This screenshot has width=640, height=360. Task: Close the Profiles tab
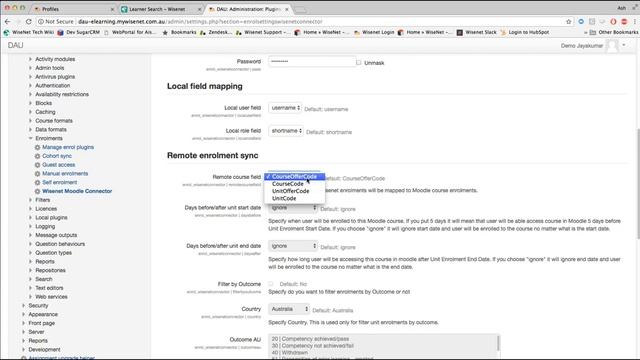113,9
